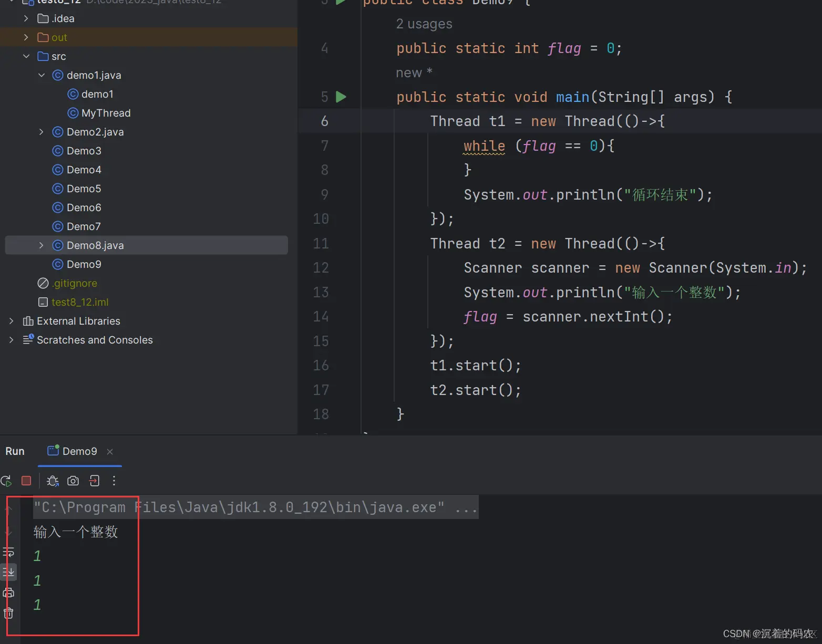Click the External Libraries icon
The height and width of the screenshot is (644, 822).
pyautogui.click(x=28, y=321)
